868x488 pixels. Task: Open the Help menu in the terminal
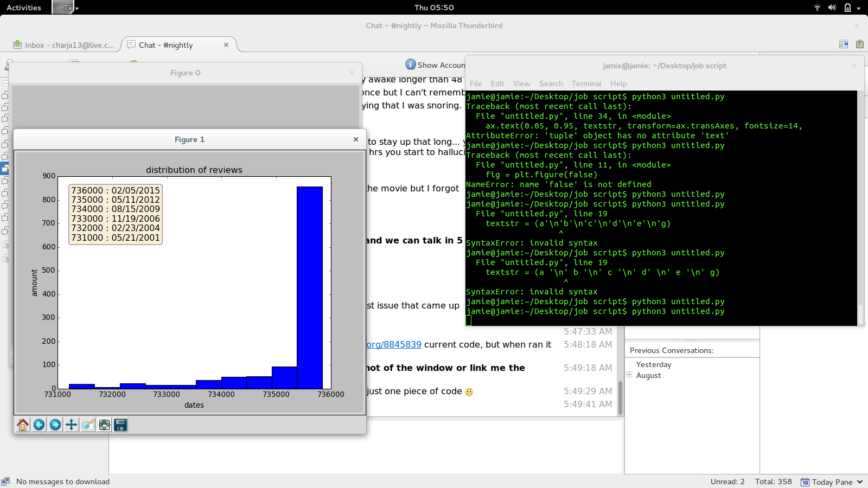coord(618,84)
